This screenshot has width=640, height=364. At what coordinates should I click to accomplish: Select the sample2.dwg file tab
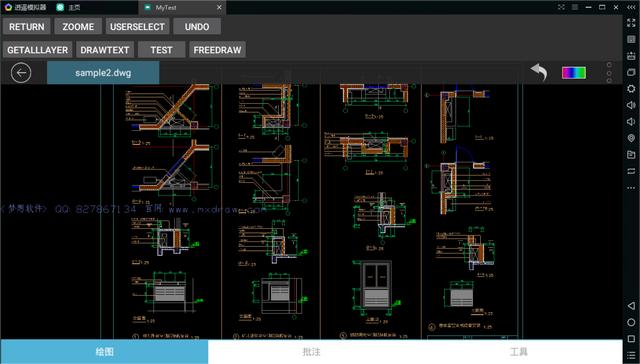103,73
